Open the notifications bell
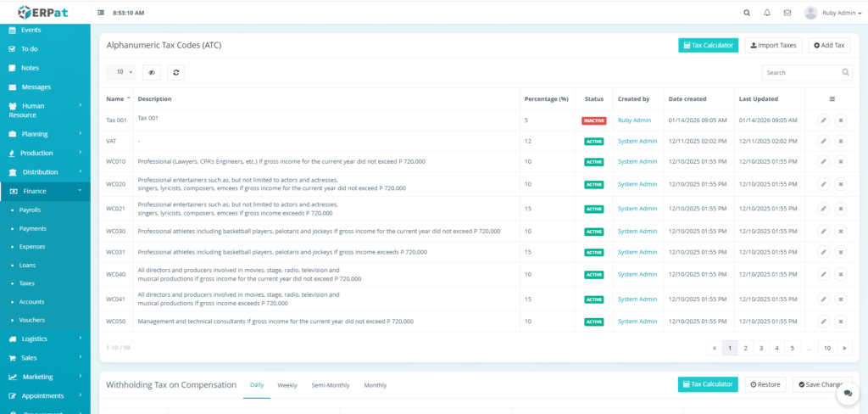Image resolution: width=868 pixels, height=414 pixels. point(767,13)
